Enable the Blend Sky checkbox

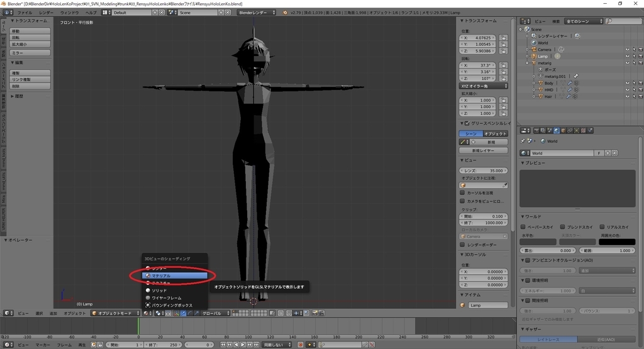pos(563,226)
